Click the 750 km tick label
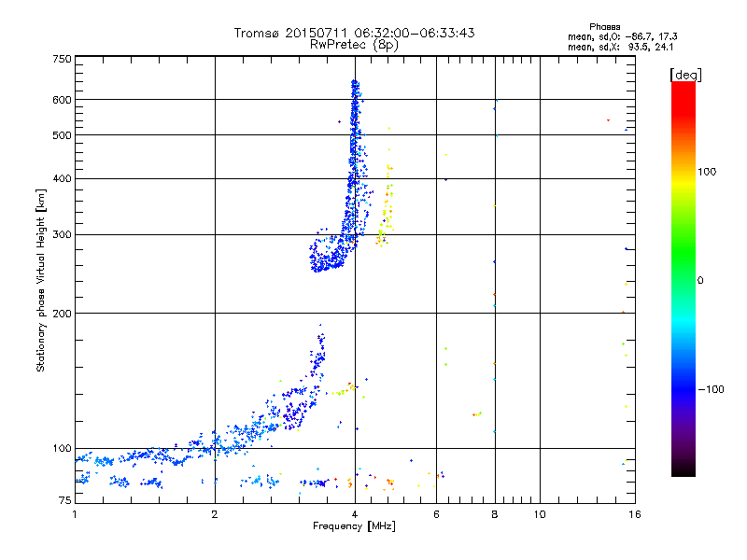The height and width of the screenshot is (560, 747). click(63, 59)
